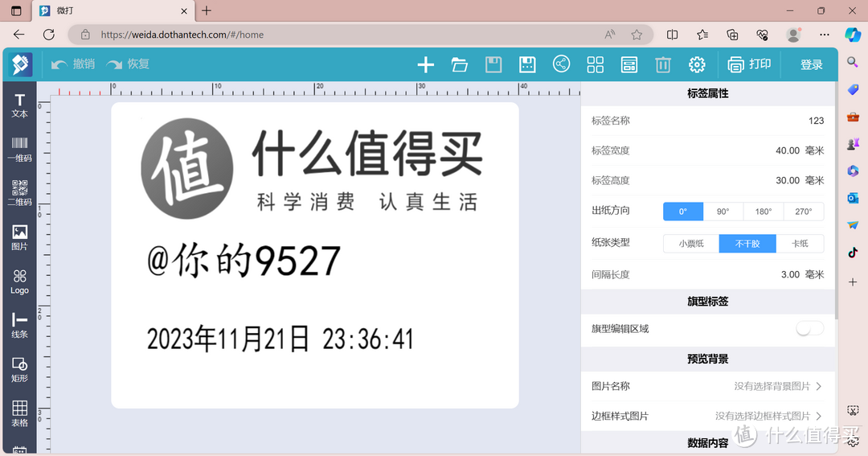Select the 文本 text tool

pyautogui.click(x=19, y=105)
